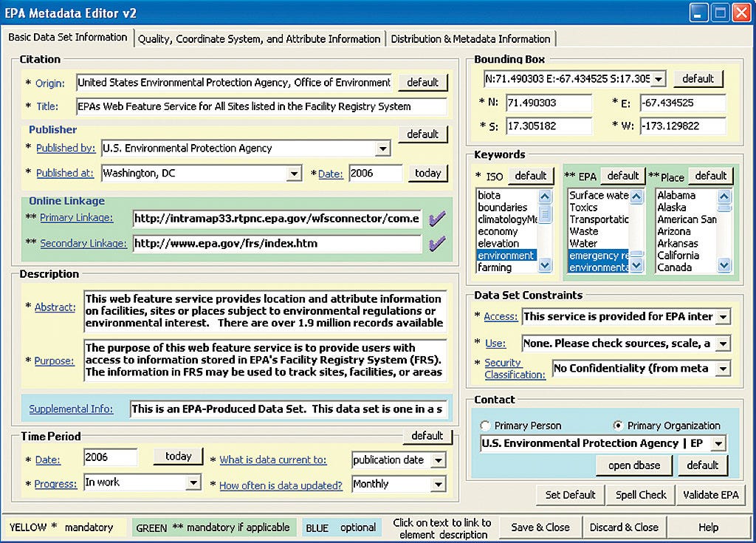Switch to Distribution & Metadata Information tab
The width and height of the screenshot is (756, 543).
coord(470,38)
